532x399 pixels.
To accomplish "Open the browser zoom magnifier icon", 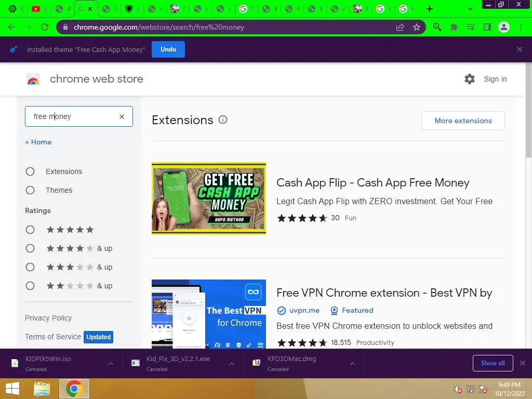I will 437,27.
